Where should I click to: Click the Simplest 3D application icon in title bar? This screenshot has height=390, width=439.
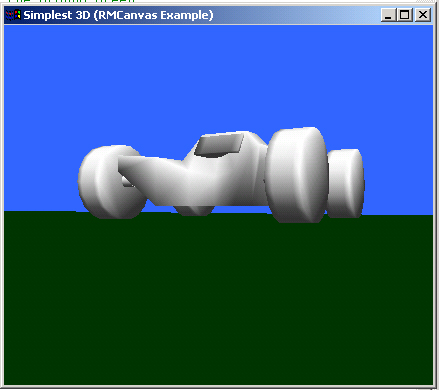(13, 15)
